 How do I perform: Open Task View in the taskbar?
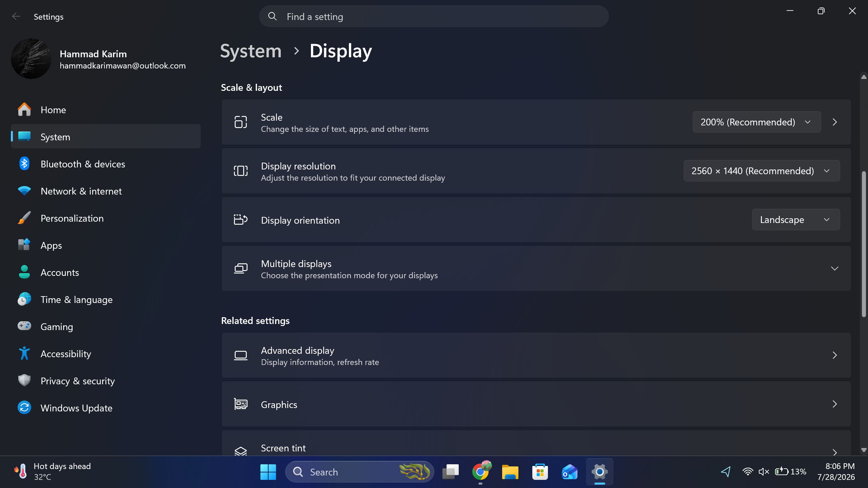451,472
